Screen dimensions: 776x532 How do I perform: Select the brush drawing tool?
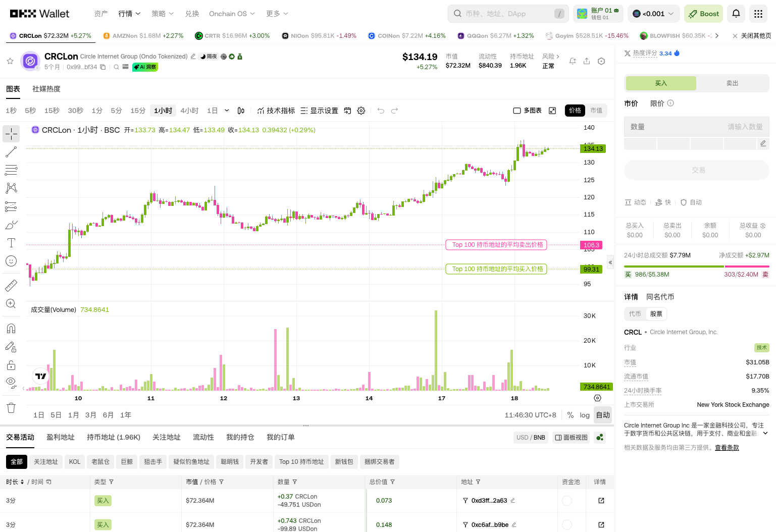click(x=11, y=225)
